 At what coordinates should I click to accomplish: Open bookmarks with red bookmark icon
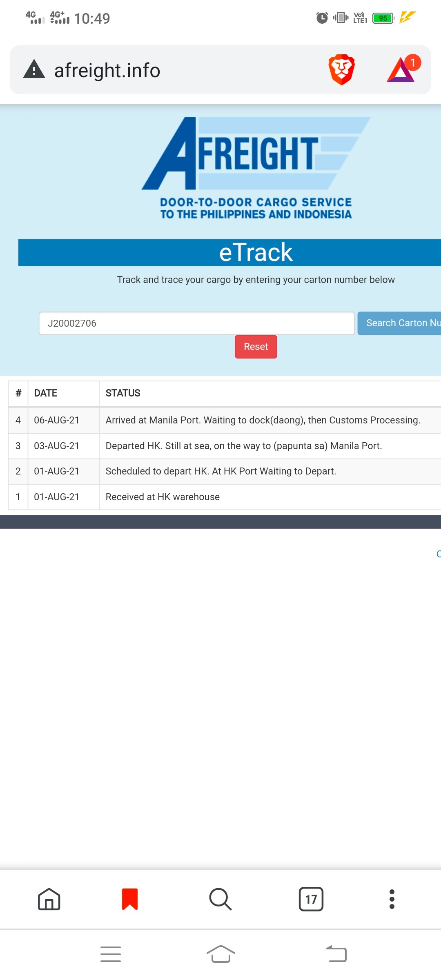tap(130, 899)
